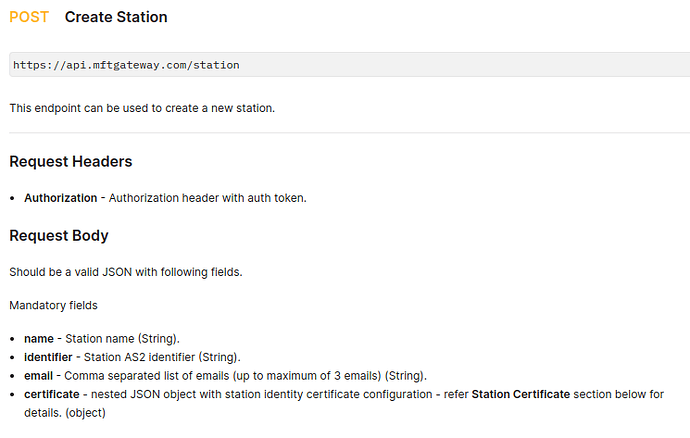Click the POST method label
The height and width of the screenshot is (438, 690).
[29, 17]
